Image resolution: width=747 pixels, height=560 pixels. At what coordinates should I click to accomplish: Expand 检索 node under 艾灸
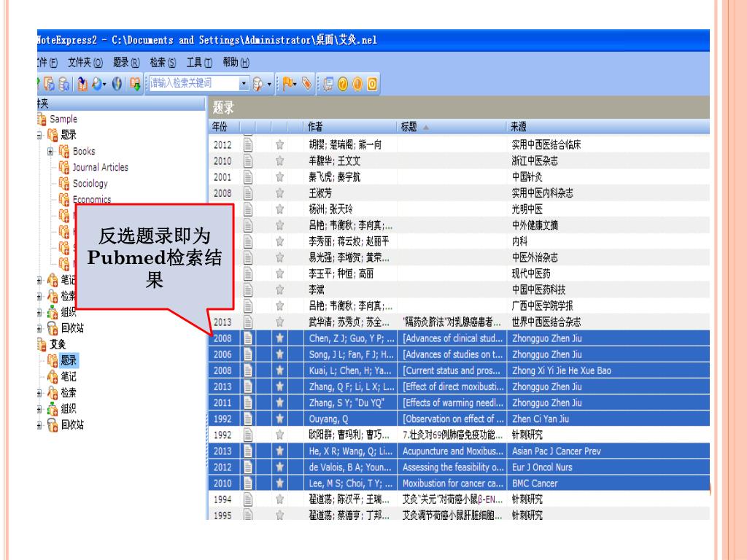(x=39, y=393)
